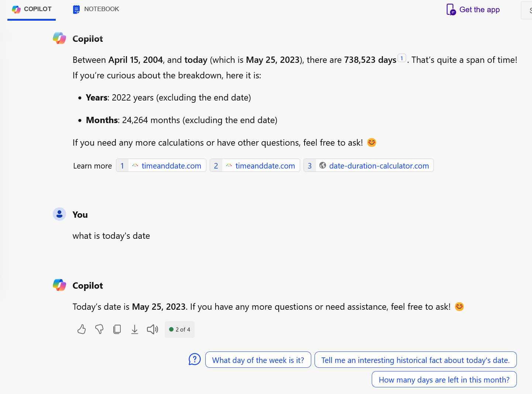Viewport: 532px width, 394px height.
Task: Click the user avatar beside You
Action: [59, 214]
